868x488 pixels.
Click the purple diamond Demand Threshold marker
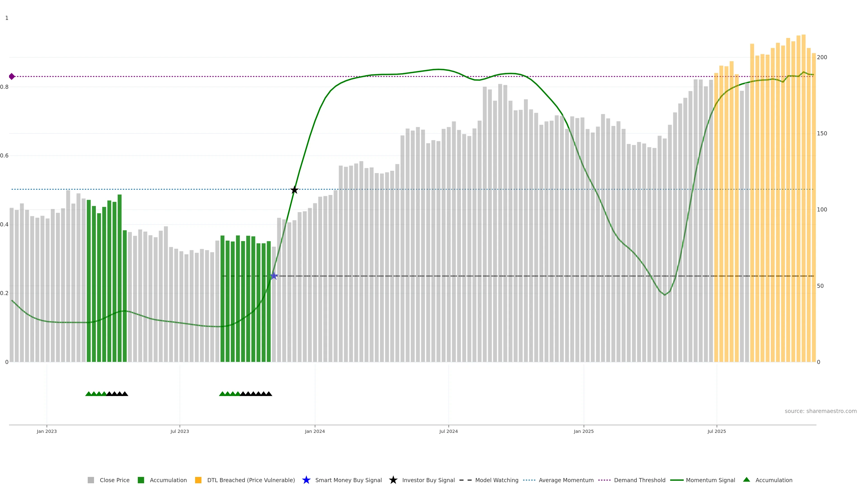click(12, 76)
